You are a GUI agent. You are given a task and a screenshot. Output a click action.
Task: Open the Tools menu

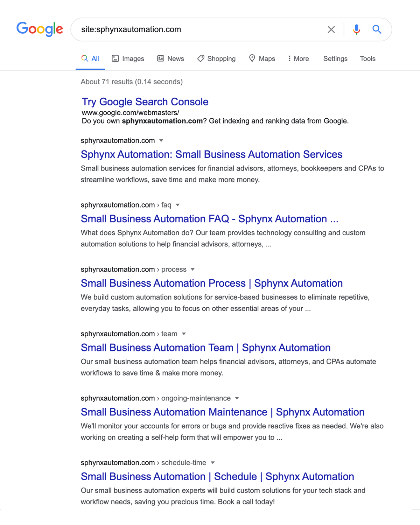[367, 58]
